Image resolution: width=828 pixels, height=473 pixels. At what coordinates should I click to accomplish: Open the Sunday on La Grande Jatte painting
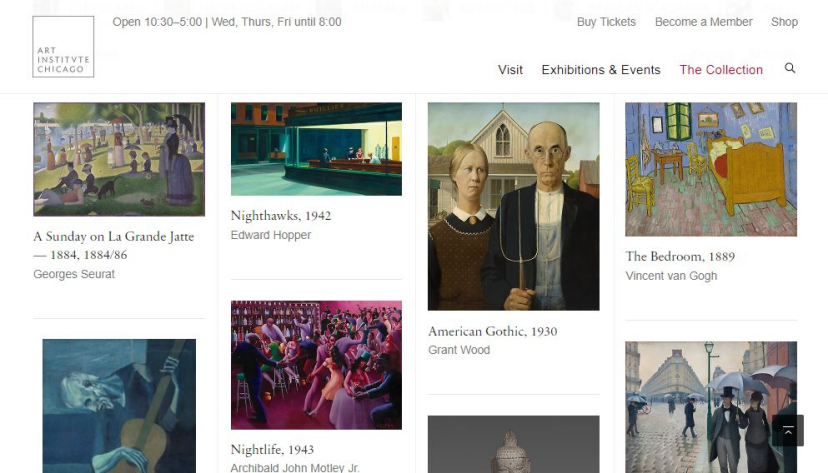(119, 159)
